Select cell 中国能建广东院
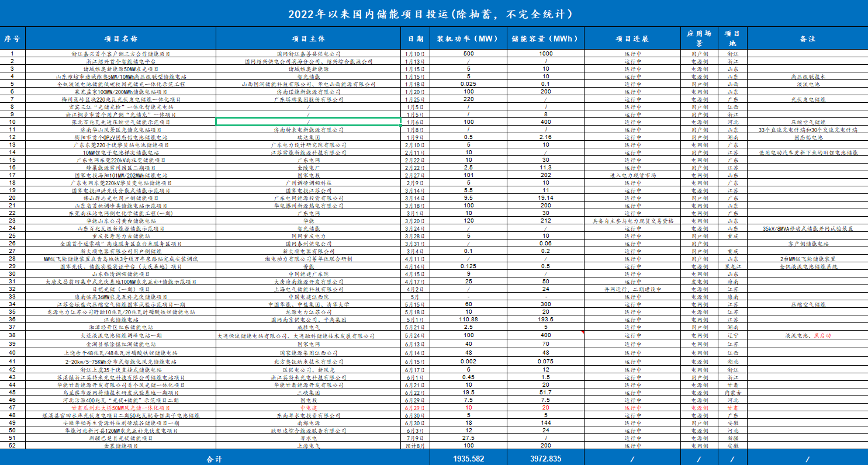This screenshot has width=868, height=465. [309, 274]
